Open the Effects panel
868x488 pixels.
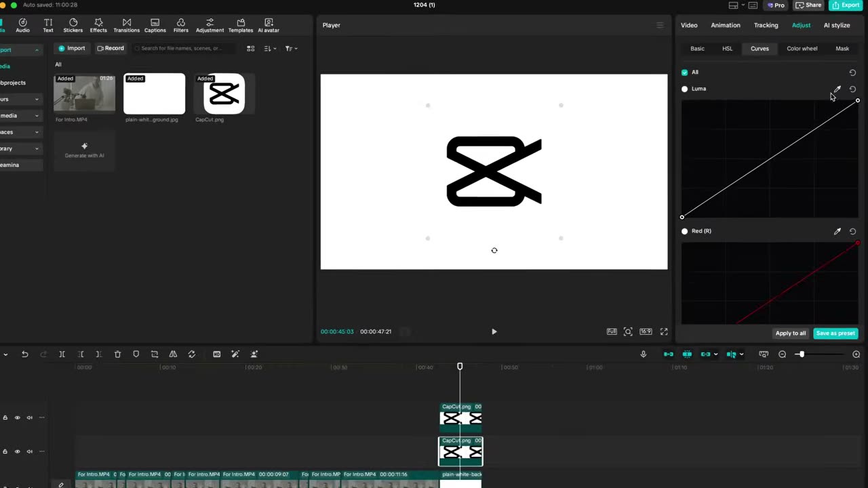98,26
